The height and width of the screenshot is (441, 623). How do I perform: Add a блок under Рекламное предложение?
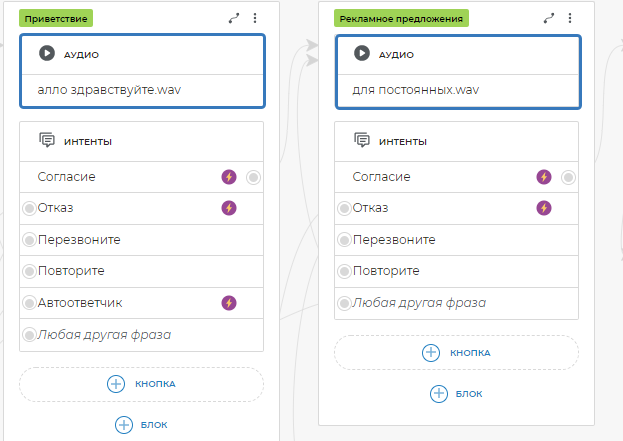click(x=455, y=394)
